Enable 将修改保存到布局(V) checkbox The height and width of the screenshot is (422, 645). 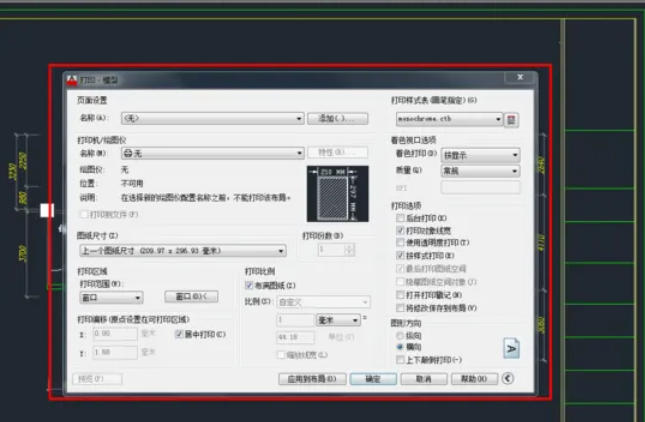[x=400, y=308]
